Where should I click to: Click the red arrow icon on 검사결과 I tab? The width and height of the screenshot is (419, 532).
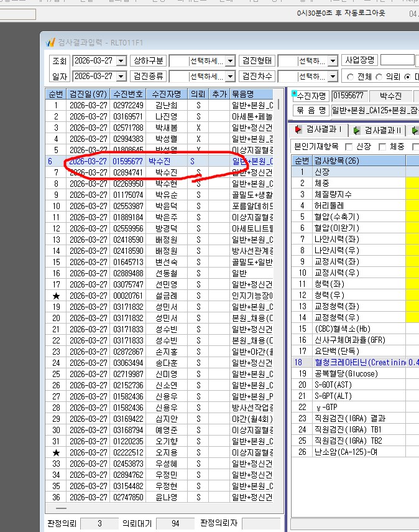click(298, 129)
